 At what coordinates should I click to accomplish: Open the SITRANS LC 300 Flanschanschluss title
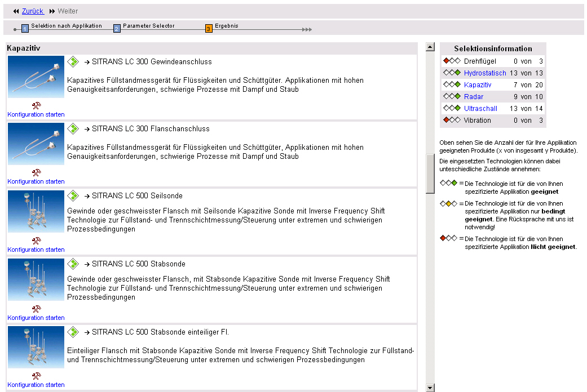pos(151,128)
